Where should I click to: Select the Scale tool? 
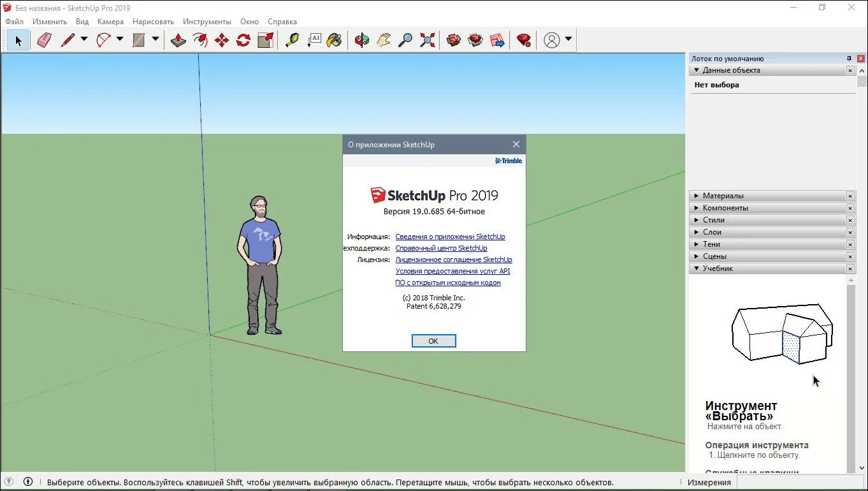(x=265, y=40)
